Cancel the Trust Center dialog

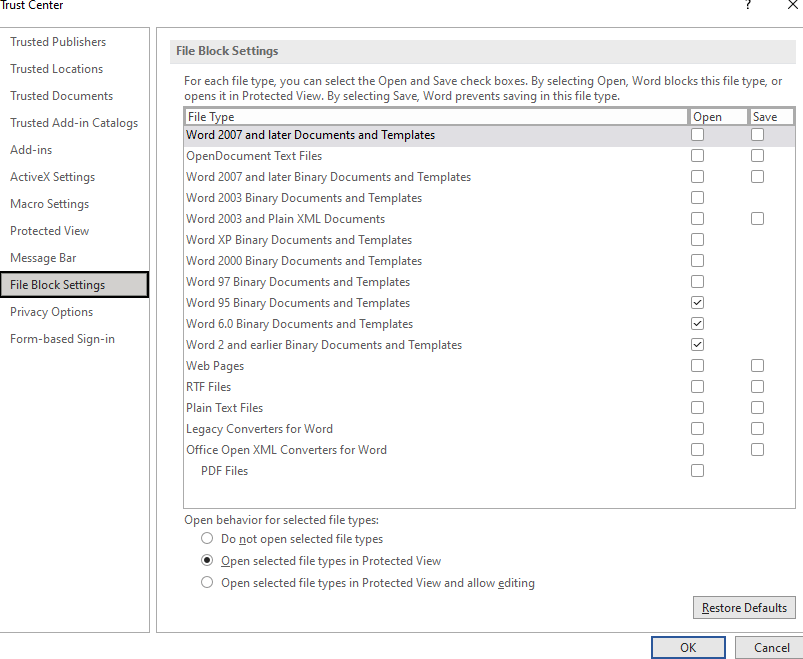coord(771,648)
